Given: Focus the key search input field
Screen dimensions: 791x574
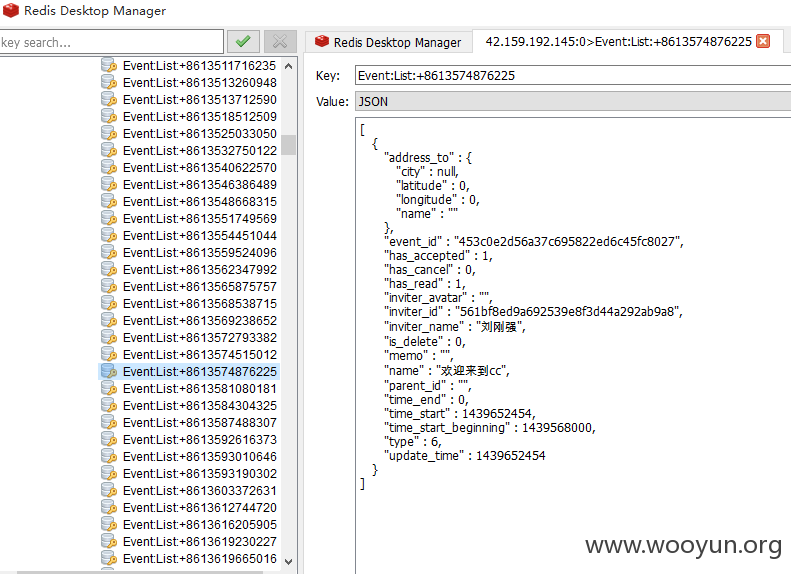Looking at the screenshot, I should [111, 42].
